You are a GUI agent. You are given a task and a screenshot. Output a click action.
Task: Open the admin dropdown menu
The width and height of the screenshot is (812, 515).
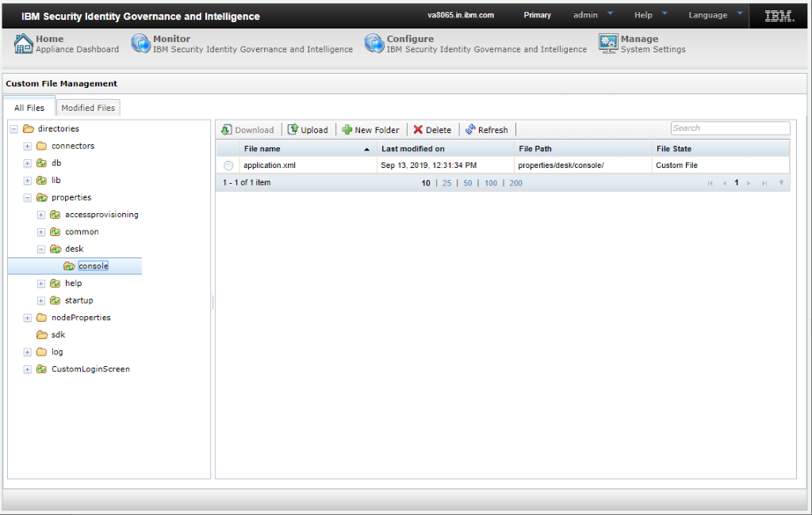click(593, 15)
